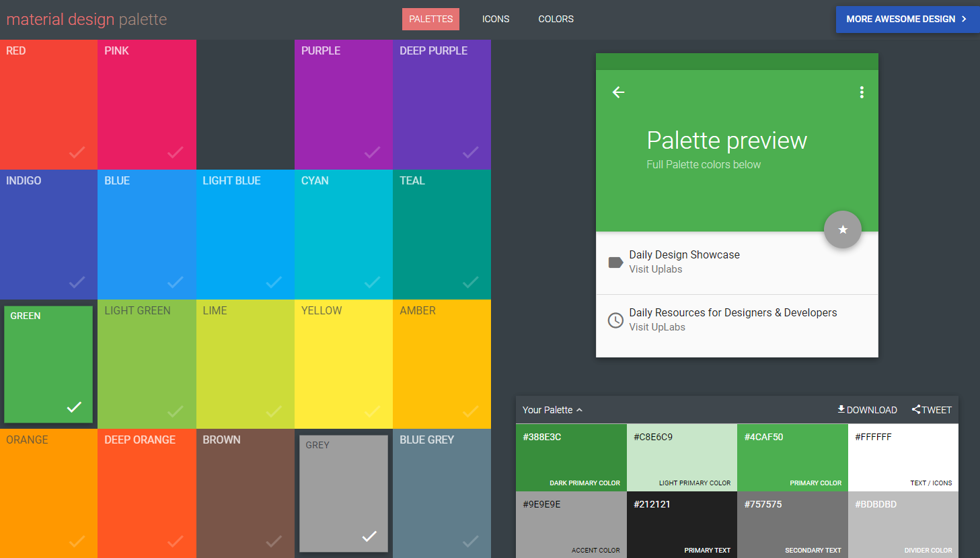Open the Visit Uplabs link
Image resolution: width=980 pixels, height=558 pixels.
[x=656, y=269]
